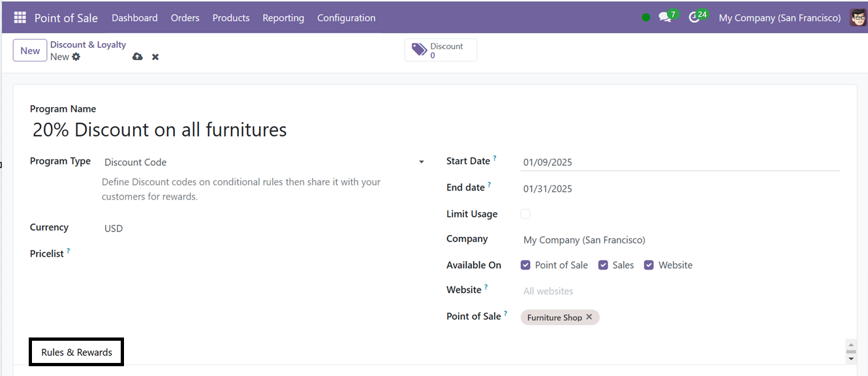Image resolution: width=868 pixels, height=376 pixels.
Task: Open the All websites selection field
Action: [681, 291]
